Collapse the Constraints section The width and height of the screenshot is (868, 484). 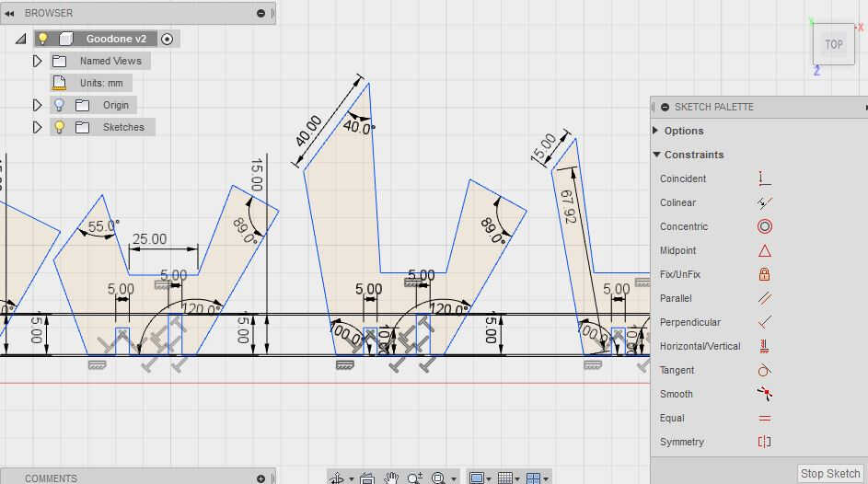tap(656, 155)
